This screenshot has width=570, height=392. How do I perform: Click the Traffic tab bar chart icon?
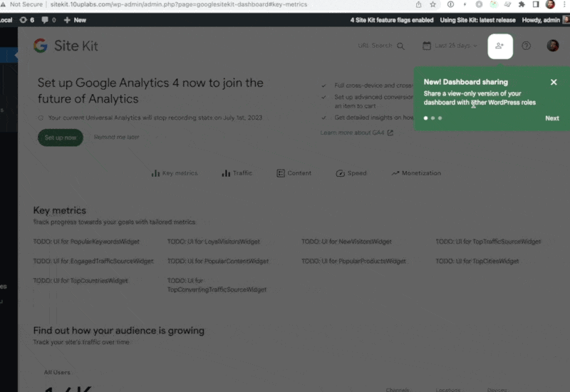coord(226,173)
